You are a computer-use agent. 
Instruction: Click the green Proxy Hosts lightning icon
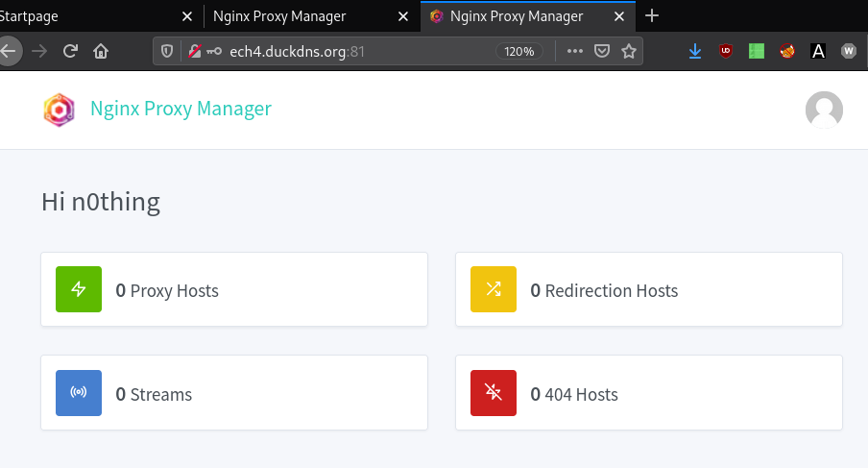pyautogui.click(x=79, y=289)
